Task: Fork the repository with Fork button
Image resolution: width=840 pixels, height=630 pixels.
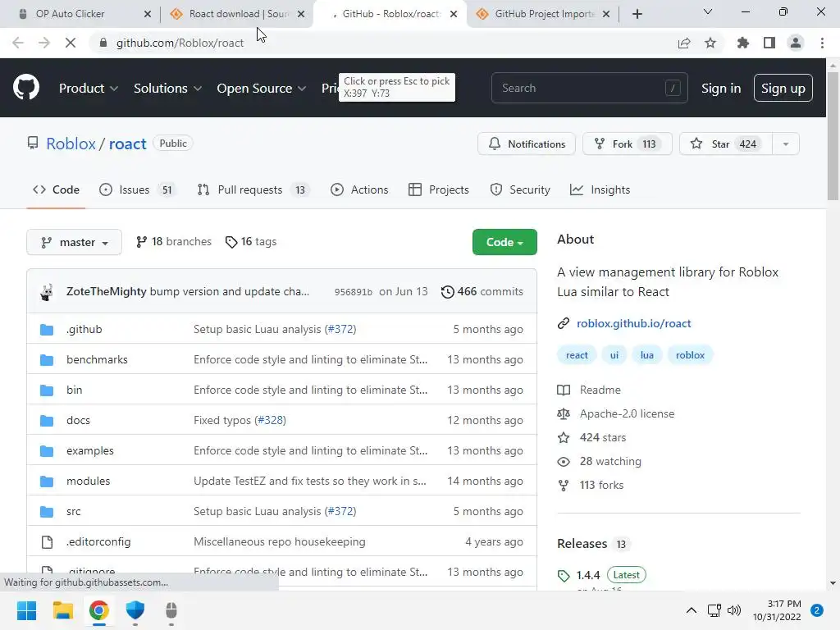Action: (x=628, y=144)
